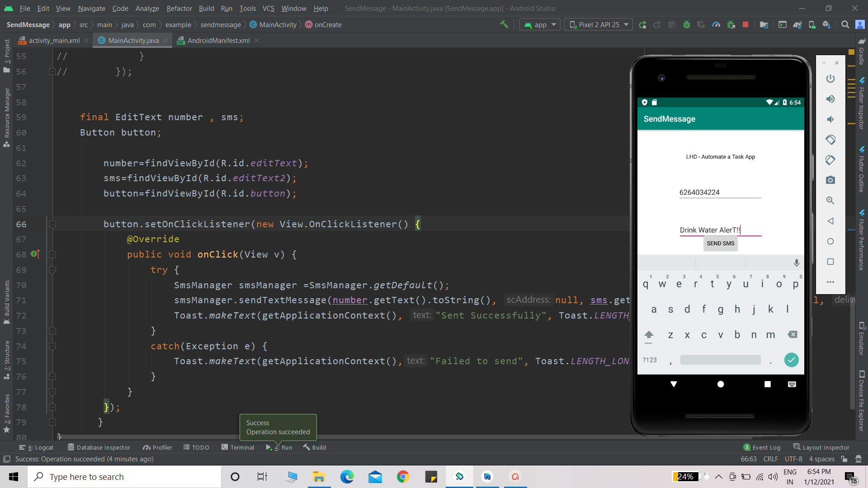Screen dimensions: 868x488
Task: Click the Search Everywhere magnifier icon
Action: (x=845, y=24)
